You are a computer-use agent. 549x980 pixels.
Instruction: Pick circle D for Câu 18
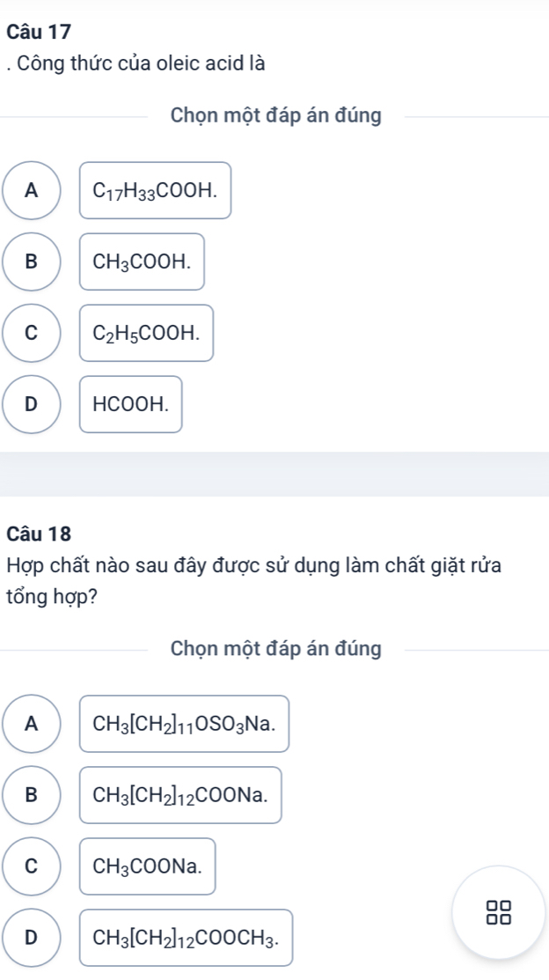(33, 937)
